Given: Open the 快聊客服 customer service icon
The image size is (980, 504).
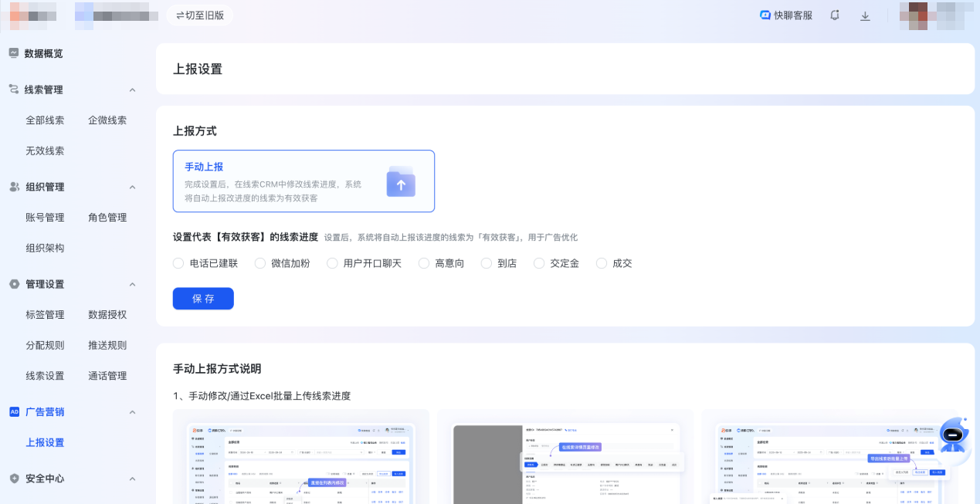Looking at the screenshot, I should point(765,14).
